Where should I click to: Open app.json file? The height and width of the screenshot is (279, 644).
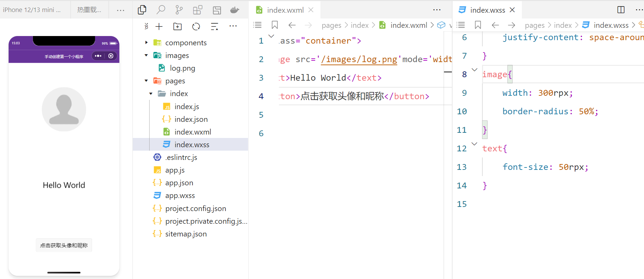tap(179, 183)
